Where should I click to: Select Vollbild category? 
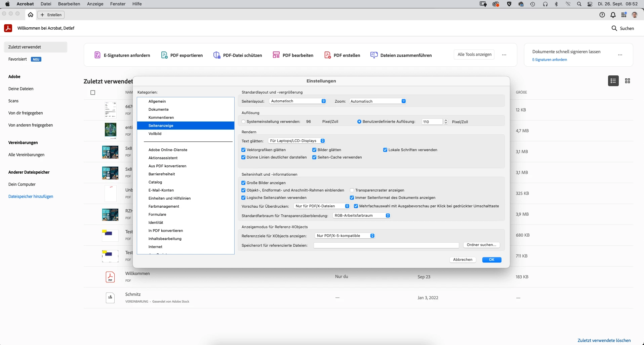tap(186, 134)
